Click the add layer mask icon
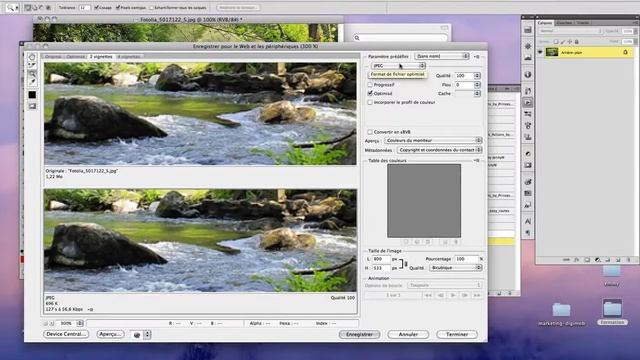Image resolution: width=640 pixels, height=360 pixels. click(x=587, y=260)
